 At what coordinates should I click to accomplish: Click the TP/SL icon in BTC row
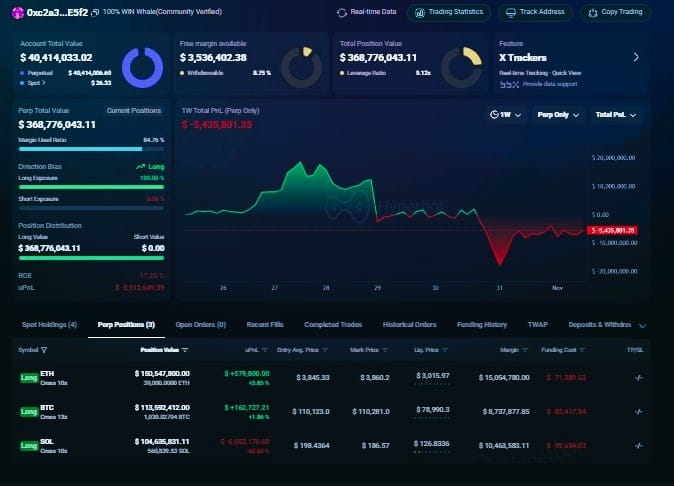[x=638, y=412]
